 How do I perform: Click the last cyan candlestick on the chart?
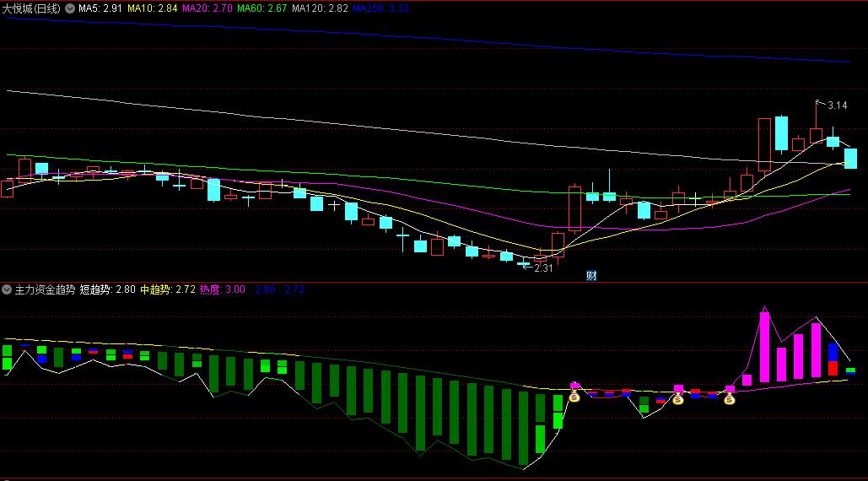pyautogui.click(x=850, y=159)
